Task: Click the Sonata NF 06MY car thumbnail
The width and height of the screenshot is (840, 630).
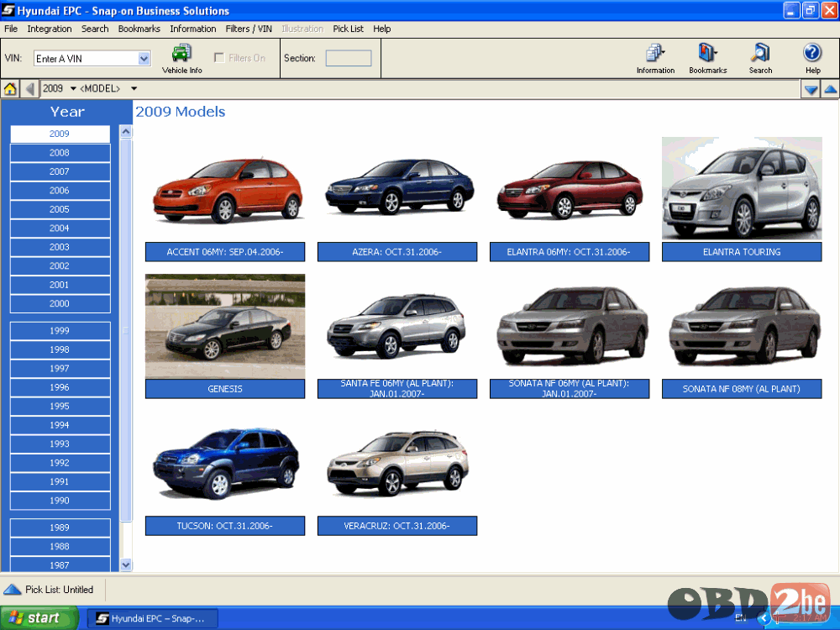Action: 572,326
